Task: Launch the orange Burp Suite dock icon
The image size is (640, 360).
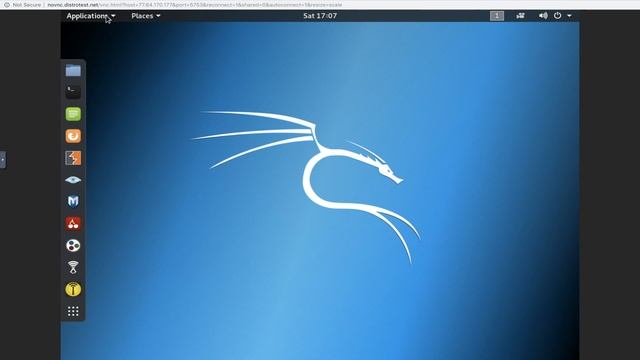Action: click(73, 136)
